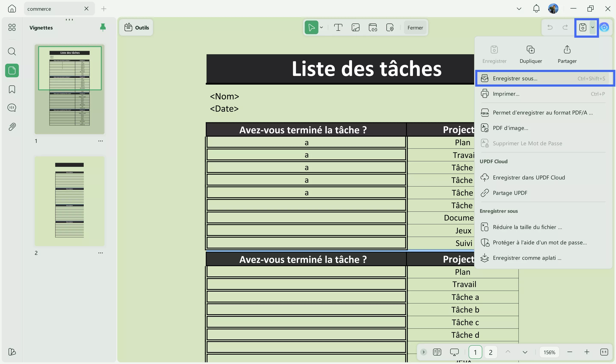Open the image insertion tool
Screen dimensions: 616x364
[x=356, y=27]
